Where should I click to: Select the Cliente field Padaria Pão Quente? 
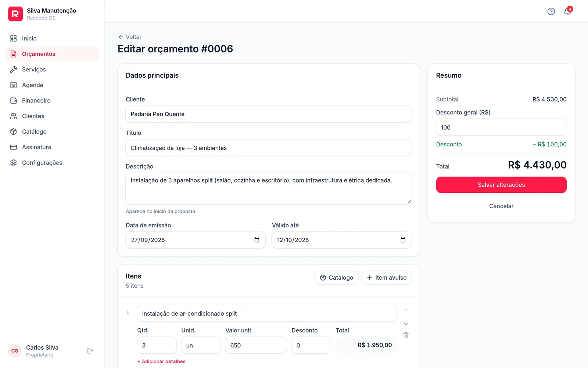269,114
